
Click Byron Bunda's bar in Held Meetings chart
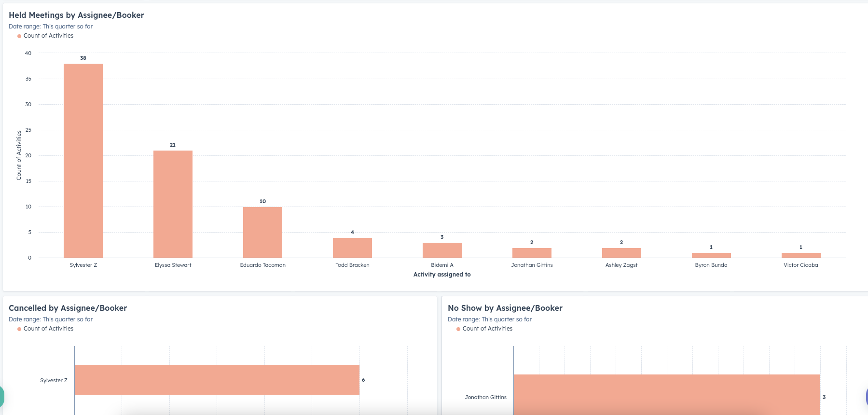[x=711, y=255]
